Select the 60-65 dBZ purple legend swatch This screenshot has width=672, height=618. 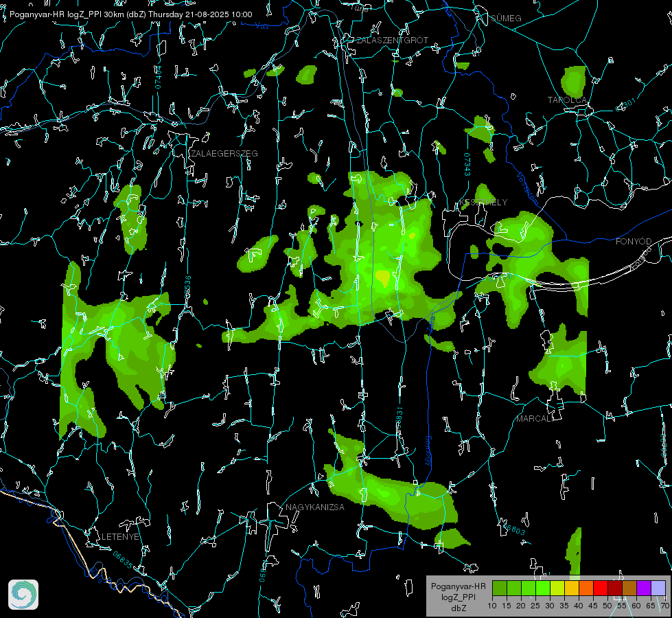644,588
